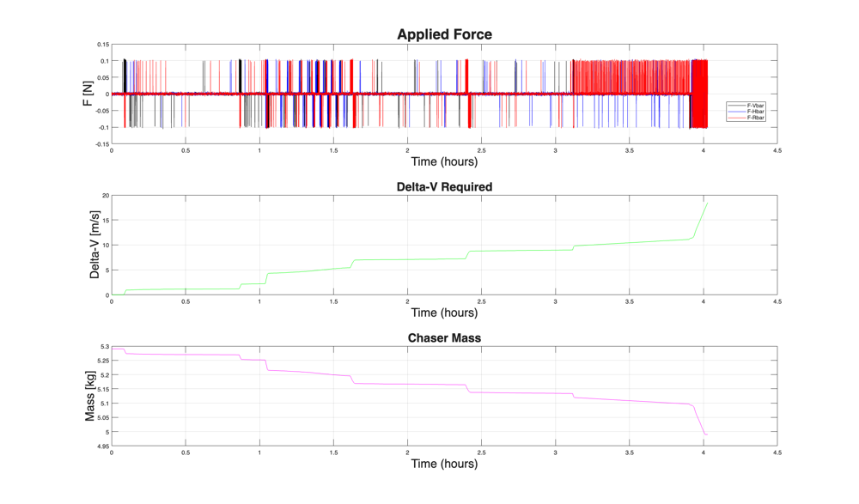Click the 2.5 x-axis tick of Delta-V plot
This screenshot has width=859, height=504.
pos(481,302)
